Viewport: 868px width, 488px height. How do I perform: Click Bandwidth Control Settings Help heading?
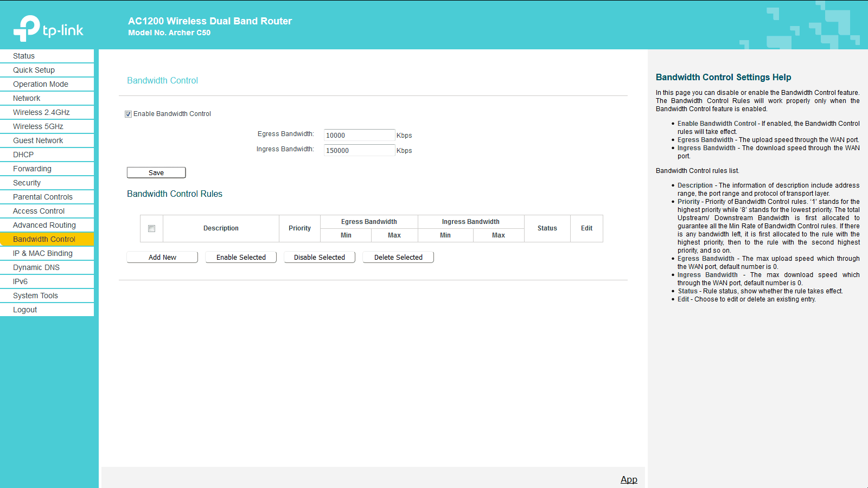723,77
